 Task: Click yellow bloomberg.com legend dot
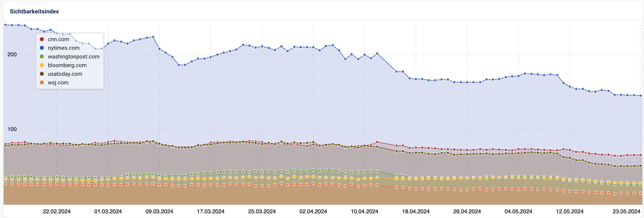click(42, 65)
